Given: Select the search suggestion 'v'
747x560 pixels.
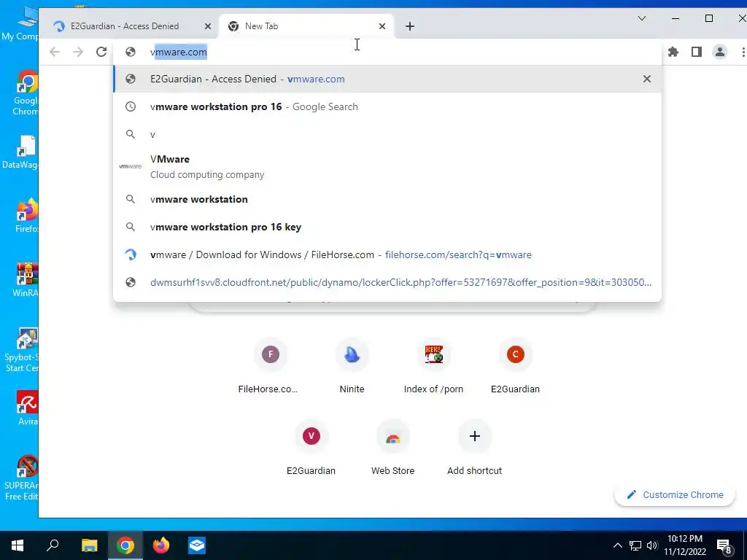Looking at the screenshot, I should point(387,134).
